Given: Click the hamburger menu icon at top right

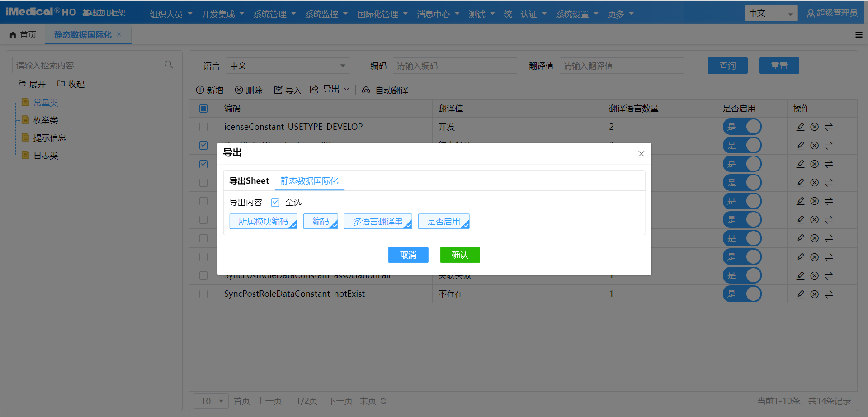Looking at the screenshot, I should 859,35.
